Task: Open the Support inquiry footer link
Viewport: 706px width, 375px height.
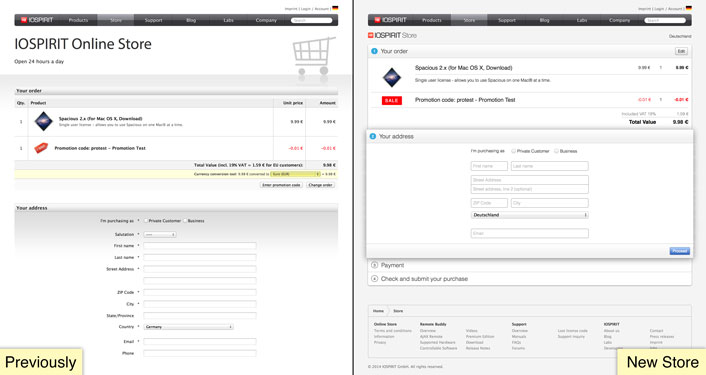Action: (571, 336)
